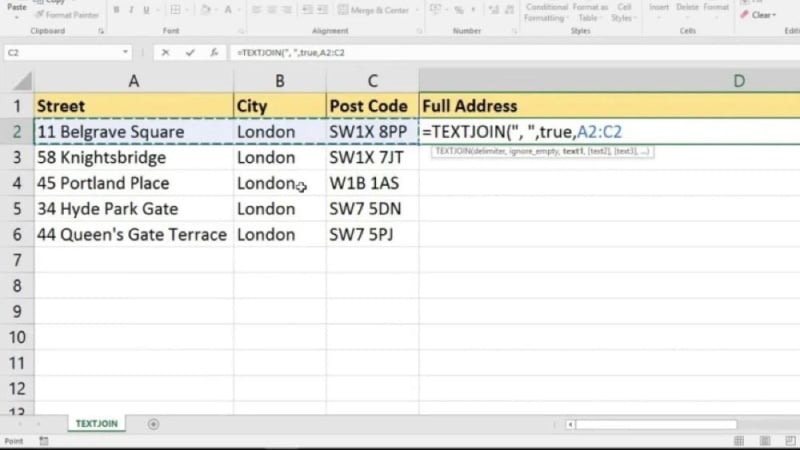Open Conditional Formatting menu
The height and width of the screenshot is (450, 800).
pyautogui.click(x=546, y=12)
